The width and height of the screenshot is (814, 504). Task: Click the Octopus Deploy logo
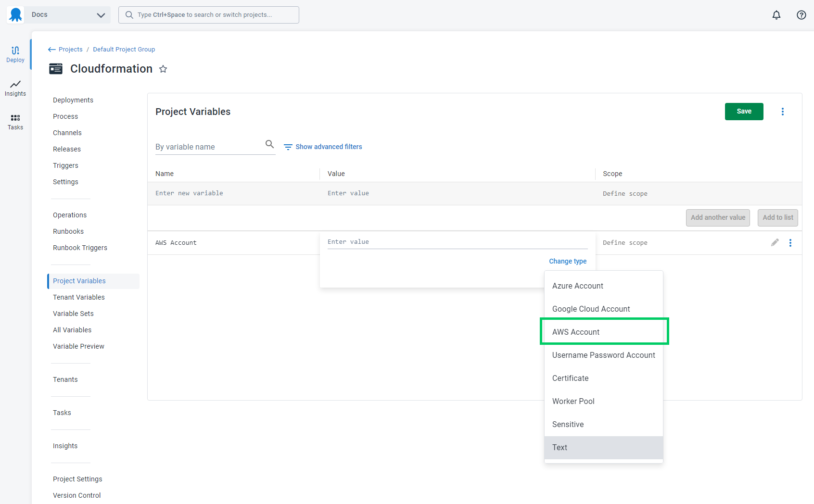coord(15,15)
